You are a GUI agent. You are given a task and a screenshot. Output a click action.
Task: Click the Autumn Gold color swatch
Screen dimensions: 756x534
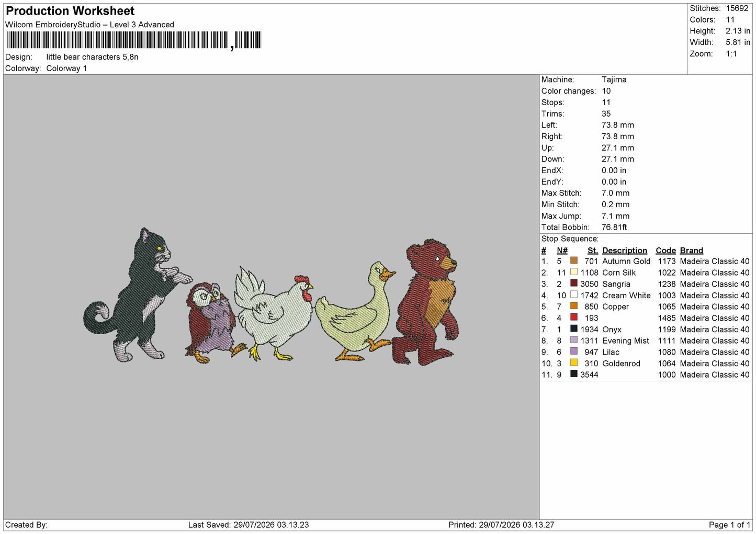point(574,260)
